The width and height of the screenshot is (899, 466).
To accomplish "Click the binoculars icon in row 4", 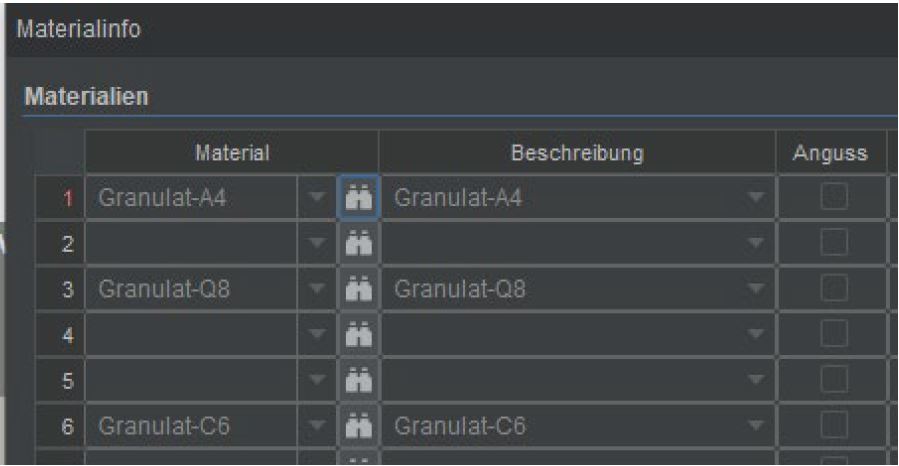I will [358, 335].
